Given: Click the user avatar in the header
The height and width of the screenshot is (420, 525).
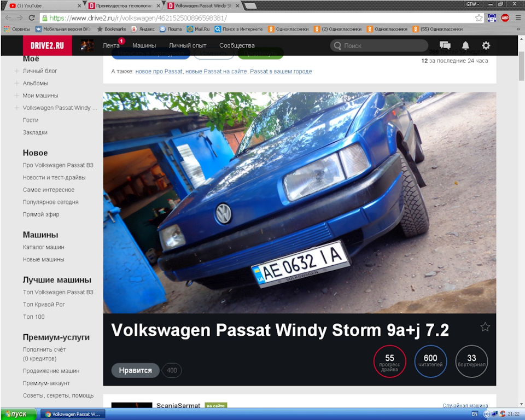Looking at the screenshot, I should coord(87,45).
